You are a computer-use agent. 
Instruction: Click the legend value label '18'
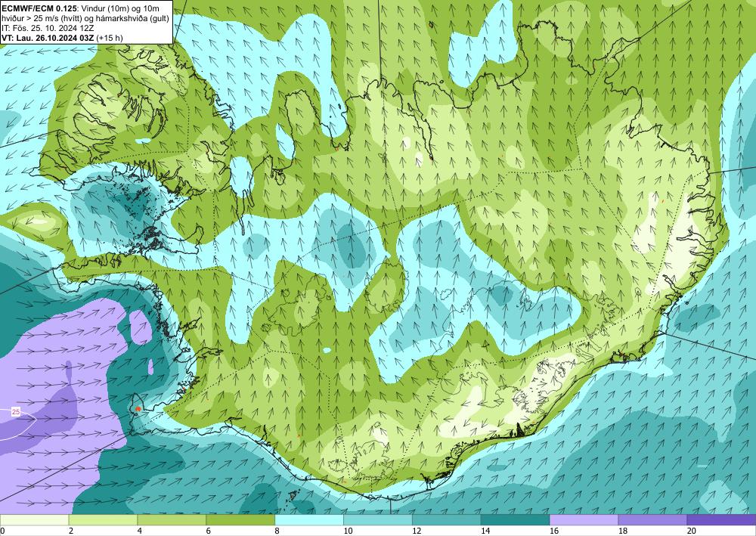pos(622,531)
